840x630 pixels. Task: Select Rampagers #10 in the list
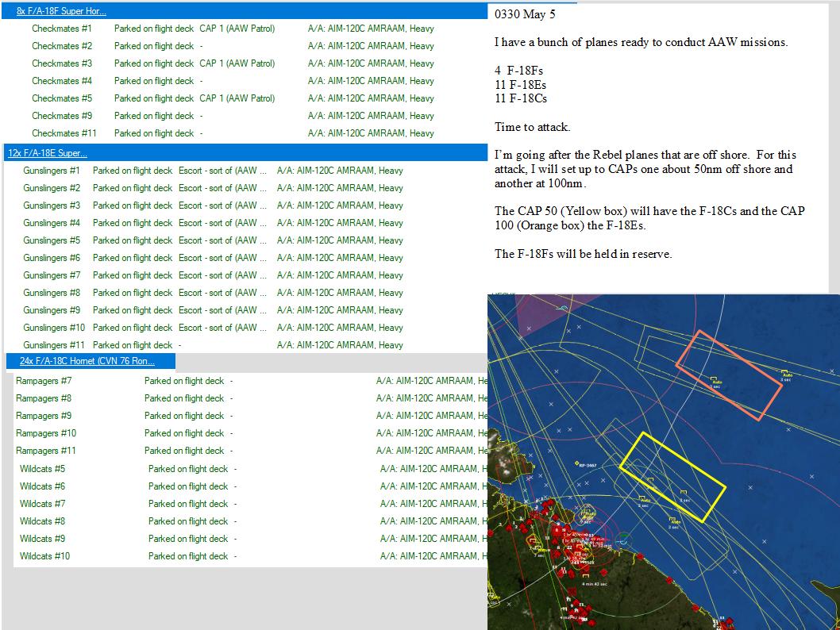(45, 433)
